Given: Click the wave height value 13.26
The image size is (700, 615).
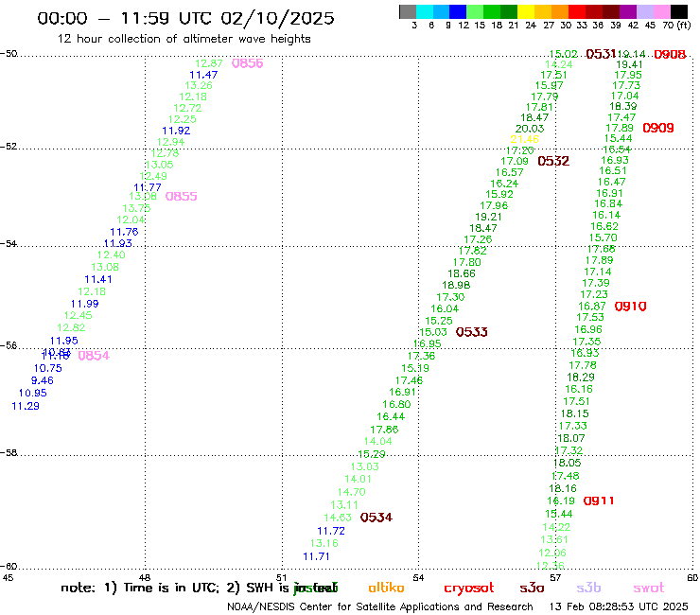Looking at the screenshot, I should [199, 85].
